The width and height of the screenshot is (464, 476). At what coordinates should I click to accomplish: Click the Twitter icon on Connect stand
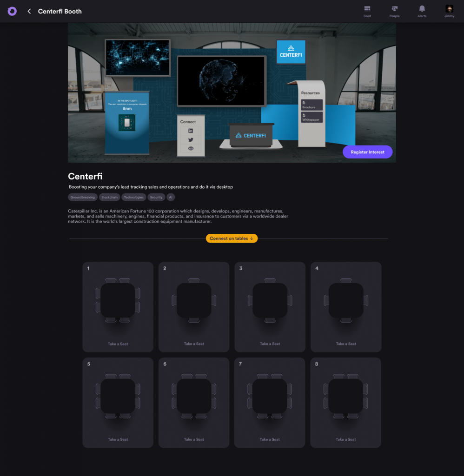point(191,139)
